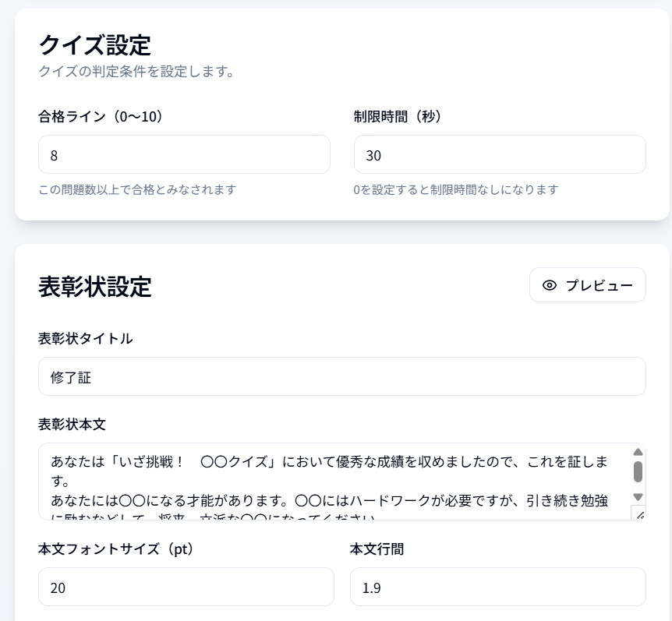Click the up arrow of the textarea scrollbar

(x=638, y=452)
